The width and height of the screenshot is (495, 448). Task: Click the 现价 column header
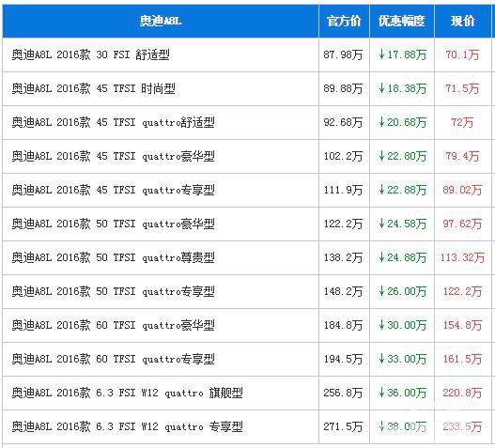point(463,22)
